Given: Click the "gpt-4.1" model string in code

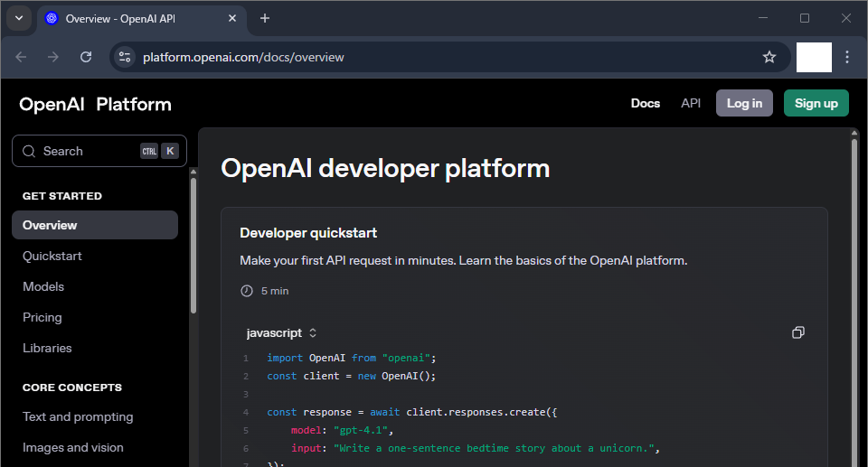Looking at the screenshot, I should [x=361, y=430].
